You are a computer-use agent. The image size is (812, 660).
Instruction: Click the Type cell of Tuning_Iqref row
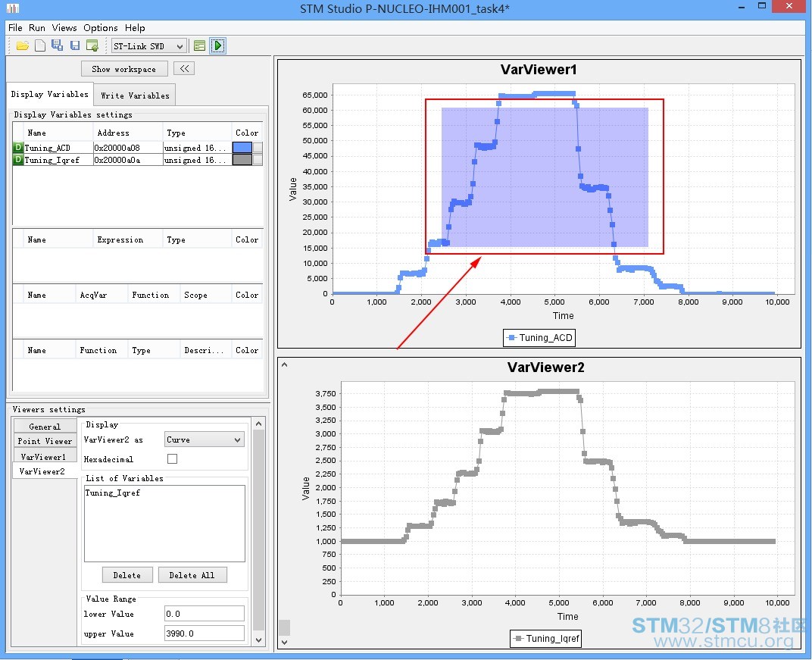click(x=197, y=160)
